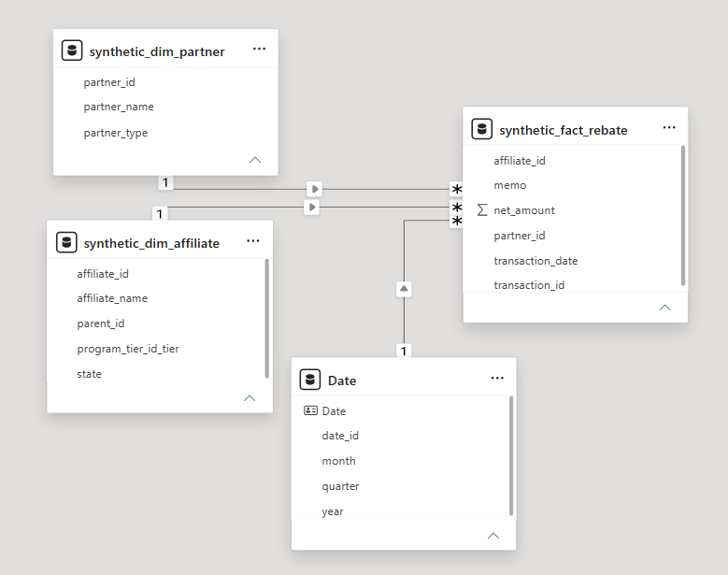Click the middle asterisk many marker on synthetic_fact_rebate
This screenshot has width=728, height=575.
[x=457, y=208]
